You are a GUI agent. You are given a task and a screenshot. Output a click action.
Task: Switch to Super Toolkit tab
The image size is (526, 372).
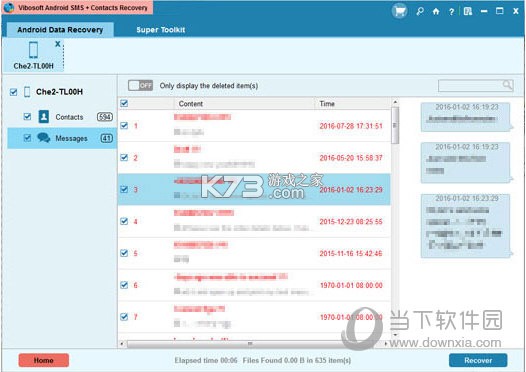(x=161, y=30)
